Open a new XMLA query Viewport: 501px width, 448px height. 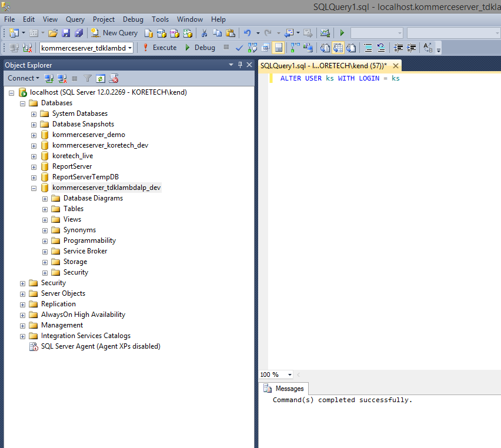click(x=188, y=33)
